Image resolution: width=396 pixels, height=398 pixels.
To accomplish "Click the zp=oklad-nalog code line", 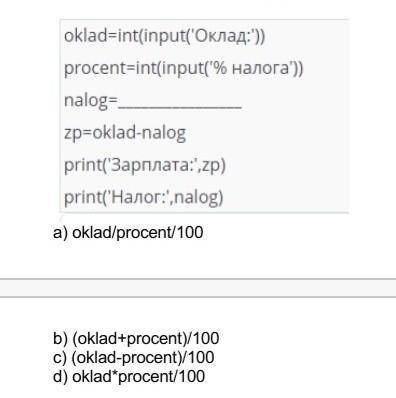I will pos(125,133).
